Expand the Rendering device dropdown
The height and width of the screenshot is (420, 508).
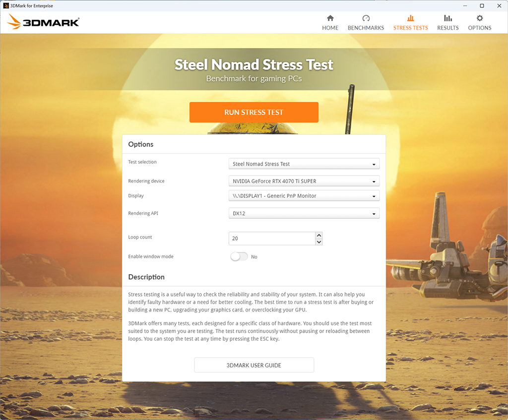point(304,181)
